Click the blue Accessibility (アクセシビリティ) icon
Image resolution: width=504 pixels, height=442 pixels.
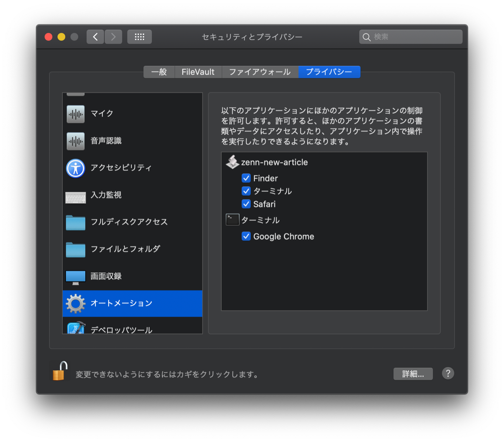[76, 168]
